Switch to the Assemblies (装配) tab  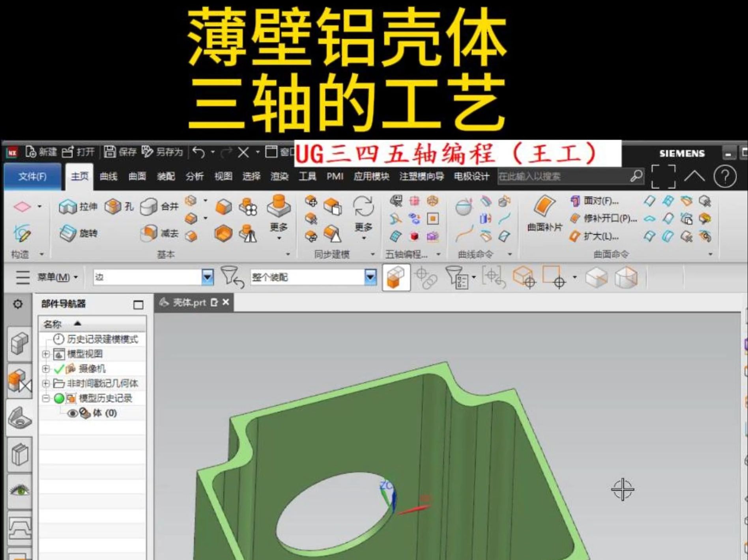pos(166,176)
